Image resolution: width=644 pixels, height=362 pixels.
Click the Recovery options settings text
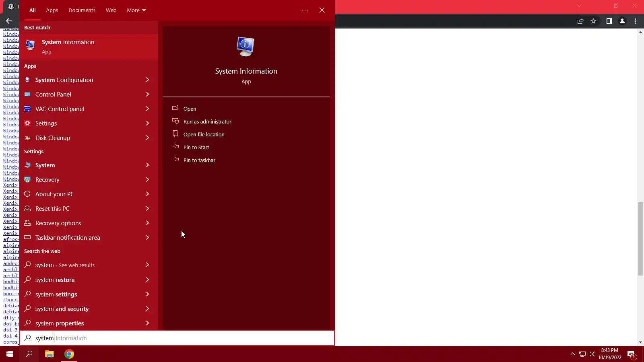58,223
